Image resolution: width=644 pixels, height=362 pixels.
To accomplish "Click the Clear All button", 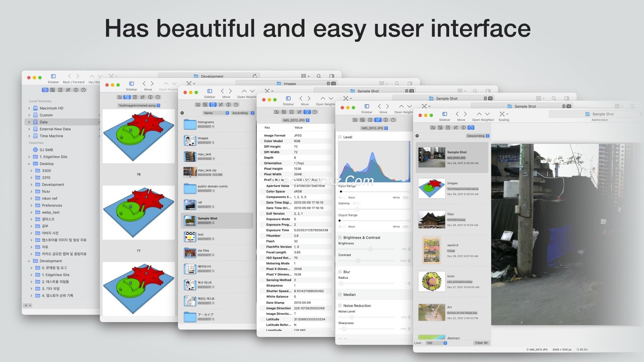I will point(481,343).
